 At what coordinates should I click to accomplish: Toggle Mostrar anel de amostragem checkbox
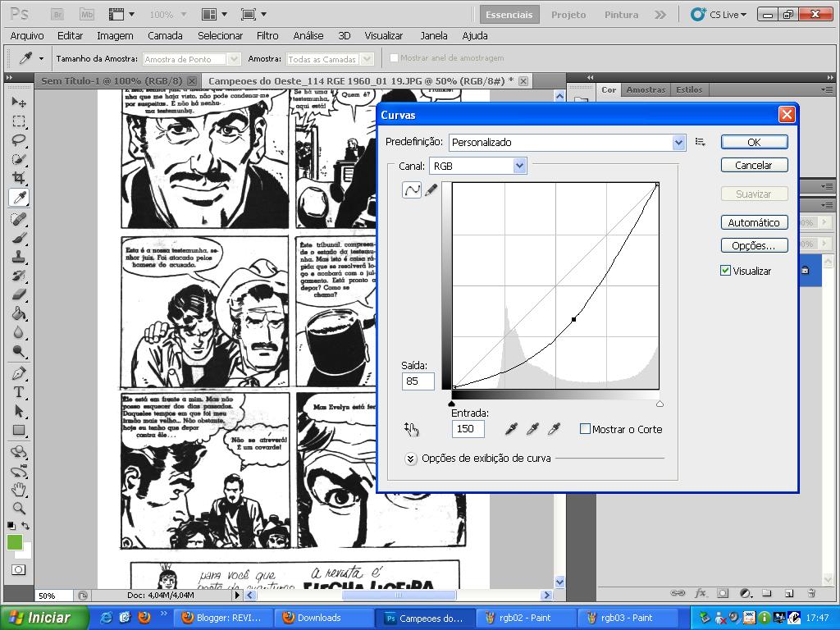[x=394, y=58]
